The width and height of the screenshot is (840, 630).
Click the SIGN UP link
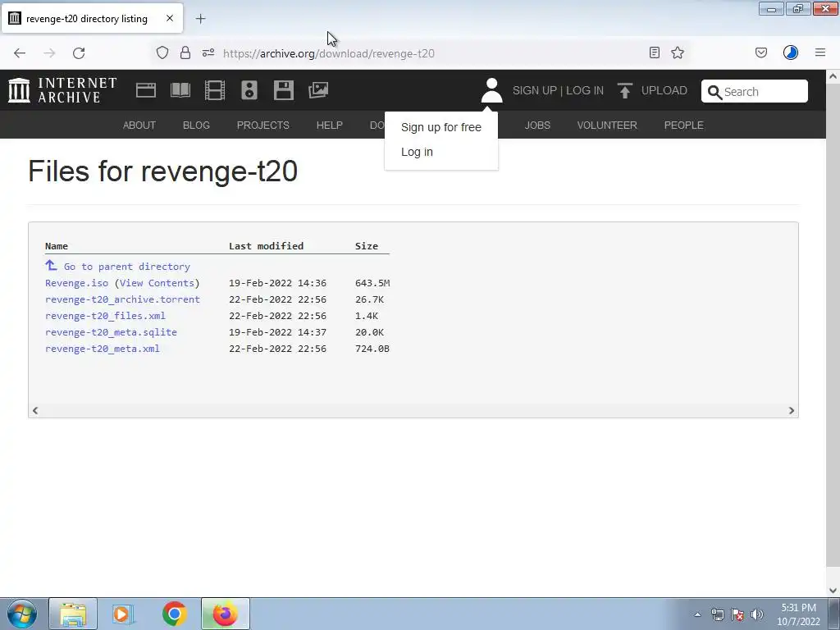click(535, 90)
